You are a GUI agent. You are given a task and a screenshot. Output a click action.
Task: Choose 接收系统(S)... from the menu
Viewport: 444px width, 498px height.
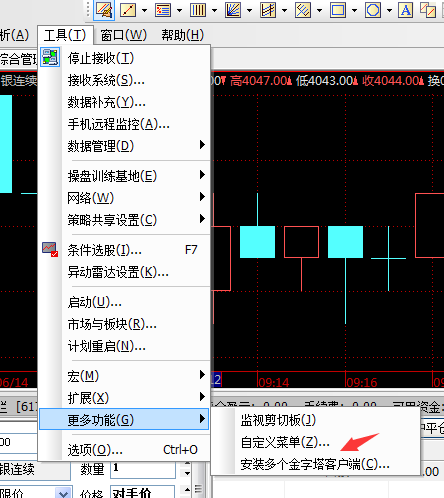tap(124, 80)
